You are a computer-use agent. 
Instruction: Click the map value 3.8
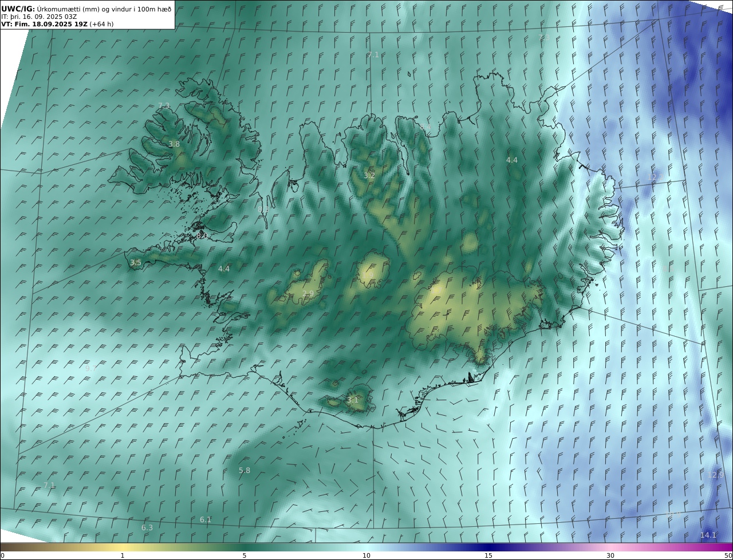click(x=174, y=144)
